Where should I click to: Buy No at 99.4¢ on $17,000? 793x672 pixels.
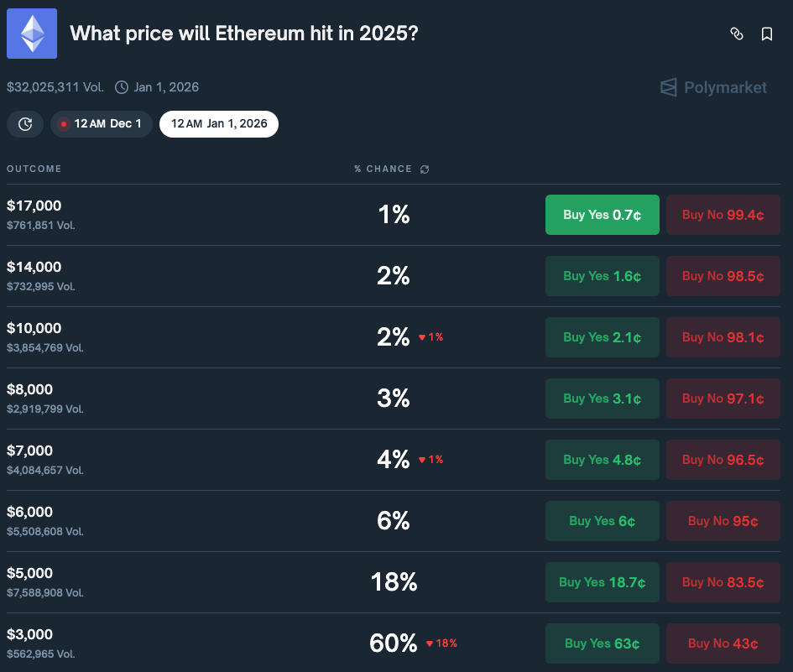[723, 215]
